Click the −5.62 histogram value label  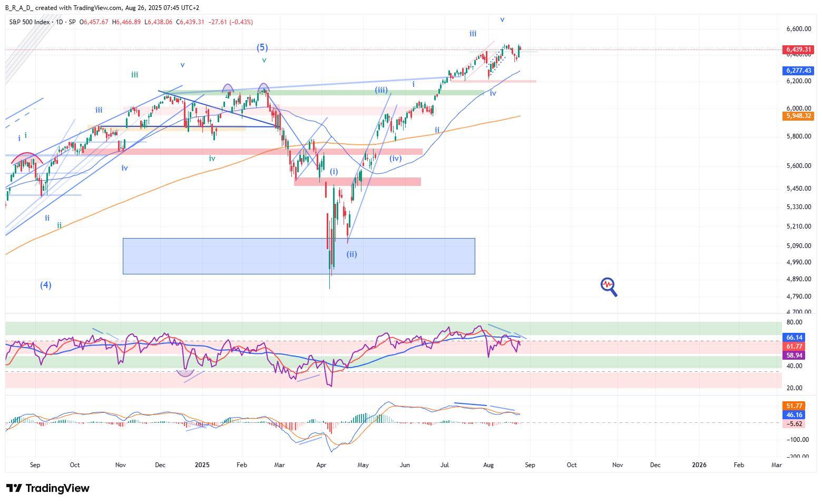pos(794,424)
